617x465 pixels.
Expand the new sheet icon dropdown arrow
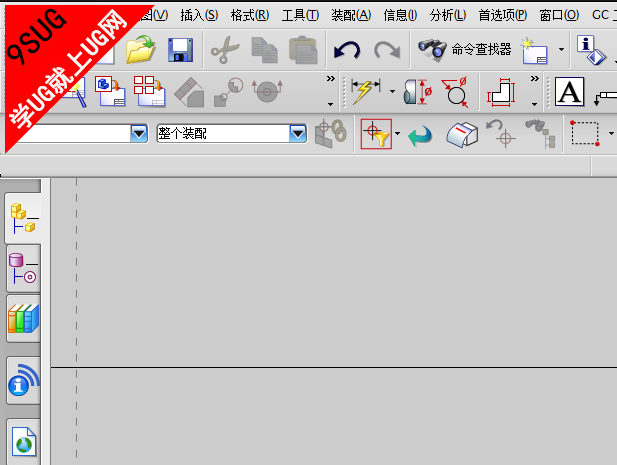click(x=561, y=50)
